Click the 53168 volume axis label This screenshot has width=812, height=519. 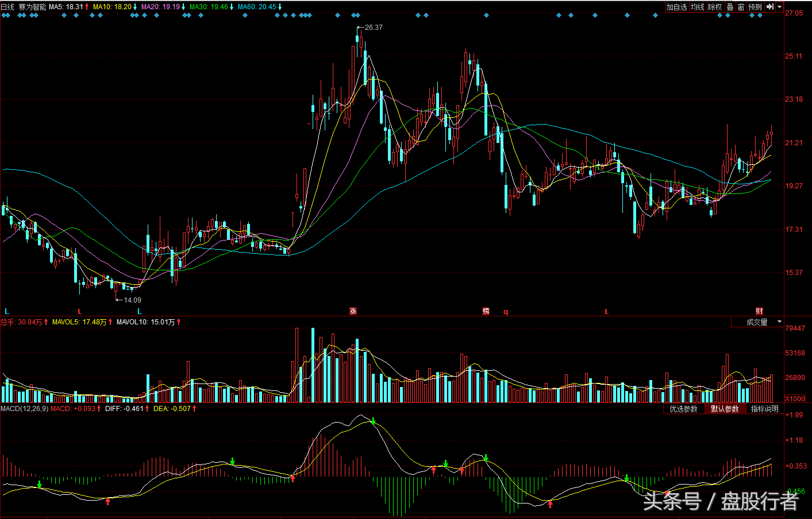pyautogui.click(x=795, y=353)
